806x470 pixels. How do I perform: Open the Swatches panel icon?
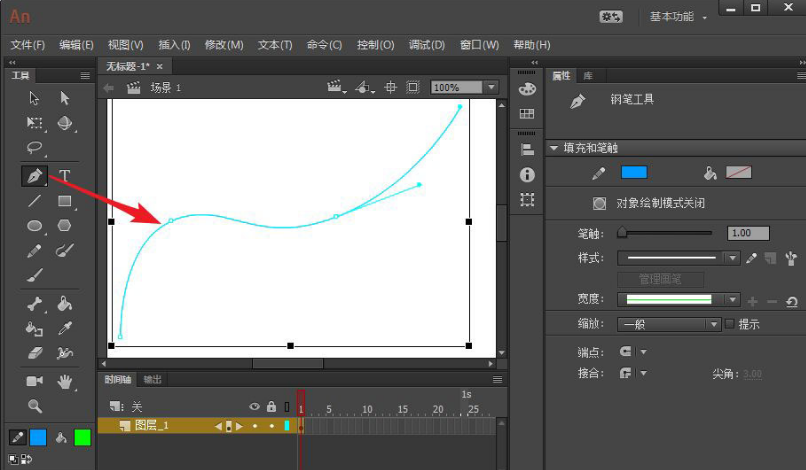[527, 114]
